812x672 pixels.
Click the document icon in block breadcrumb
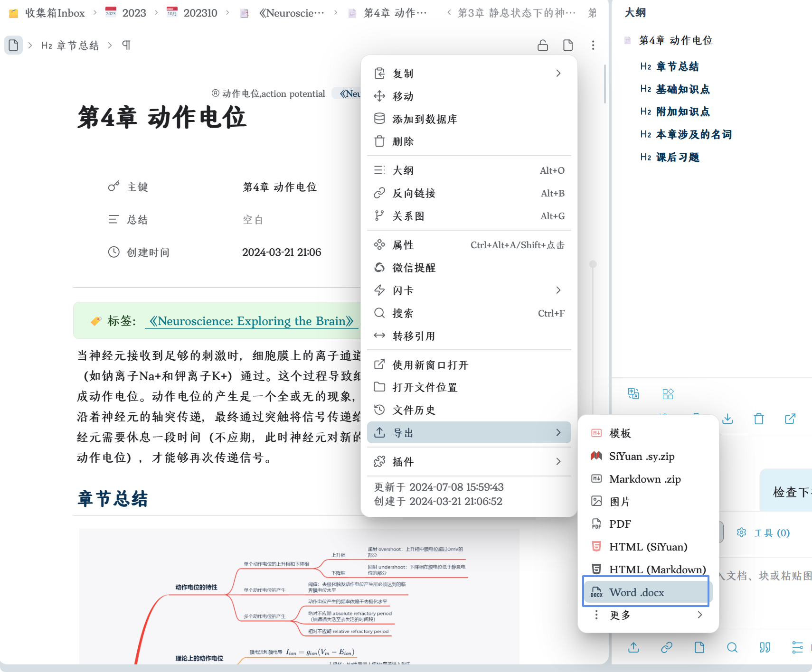13,45
